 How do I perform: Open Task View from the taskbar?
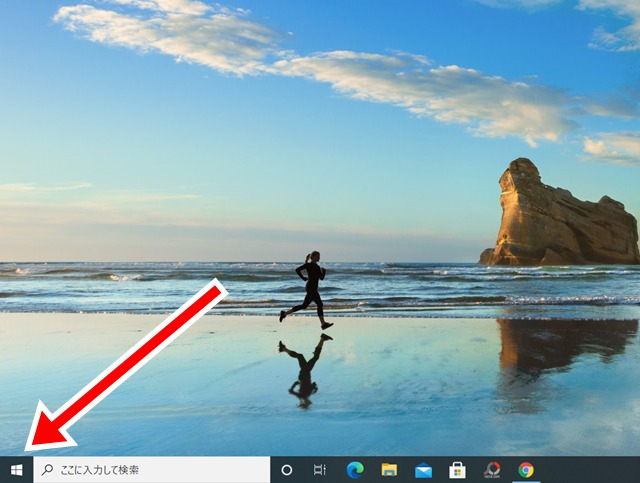tap(320, 470)
